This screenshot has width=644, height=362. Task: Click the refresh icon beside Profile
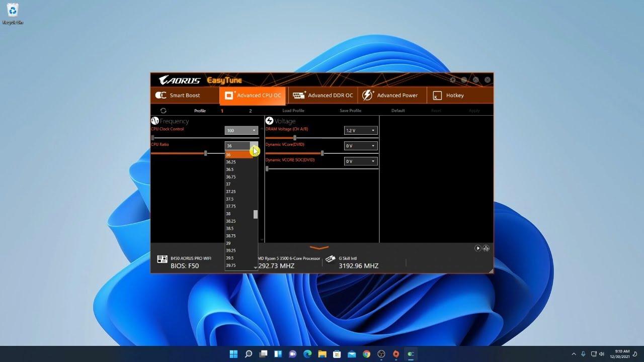[164, 110]
